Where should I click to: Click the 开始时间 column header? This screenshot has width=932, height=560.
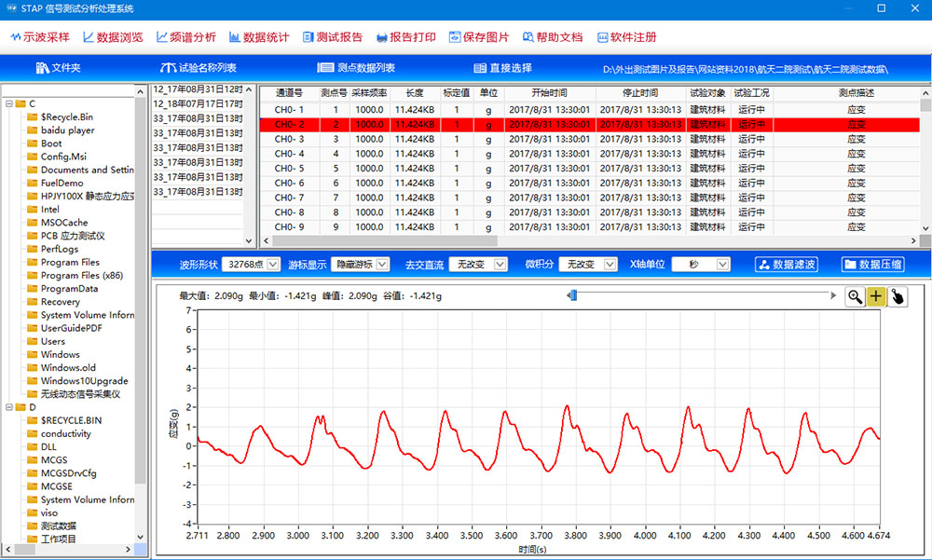(x=549, y=93)
